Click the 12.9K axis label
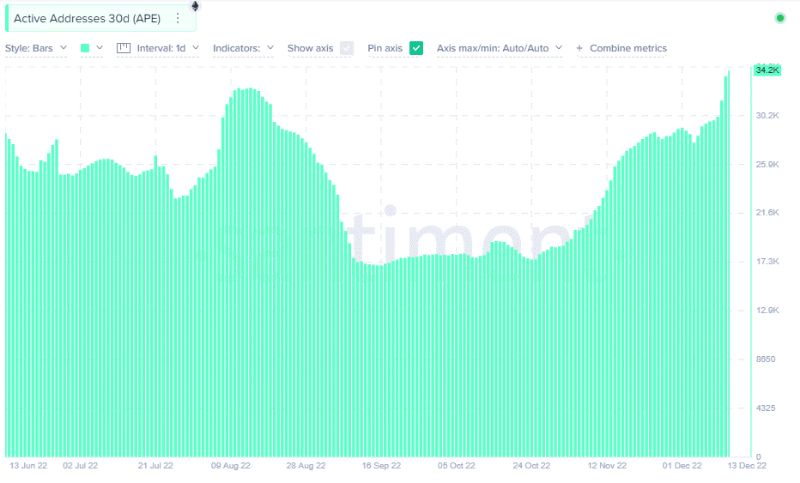 (x=767, y=310)
